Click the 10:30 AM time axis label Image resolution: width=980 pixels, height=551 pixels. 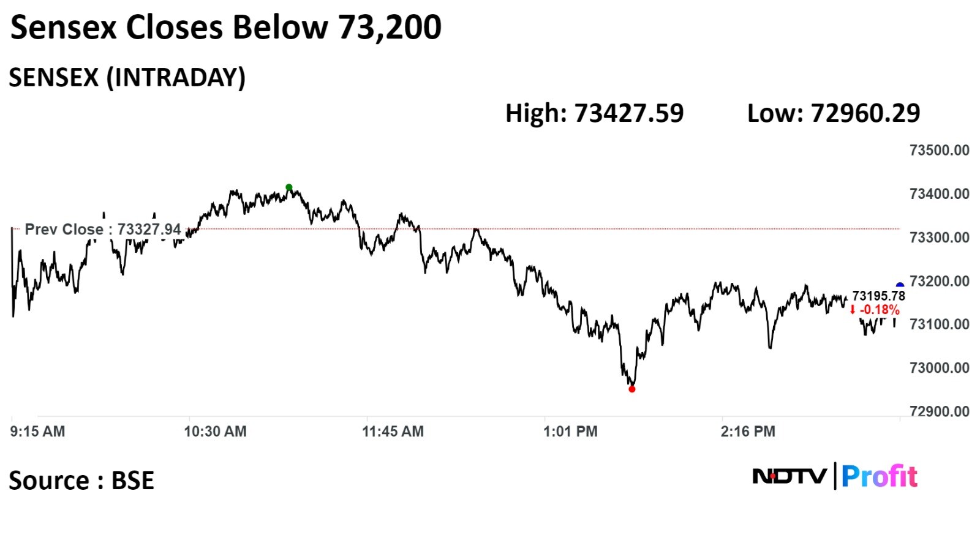click(x=215, y=432)
